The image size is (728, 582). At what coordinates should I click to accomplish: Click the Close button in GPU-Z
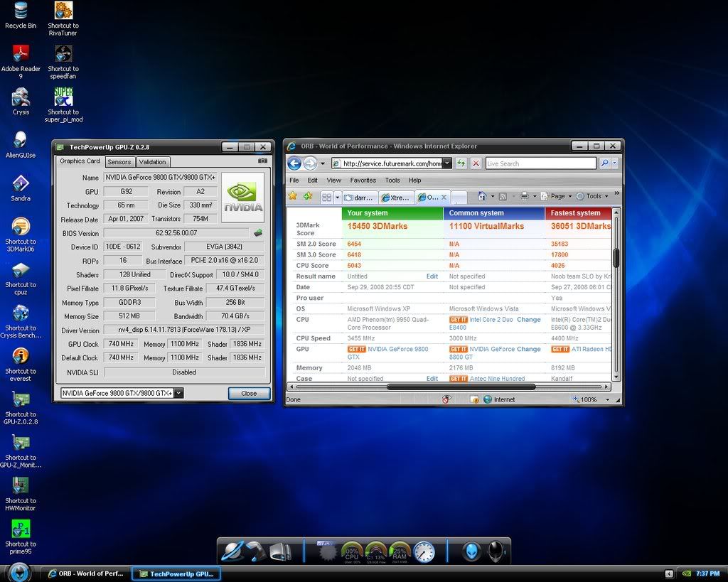(249, 393)
